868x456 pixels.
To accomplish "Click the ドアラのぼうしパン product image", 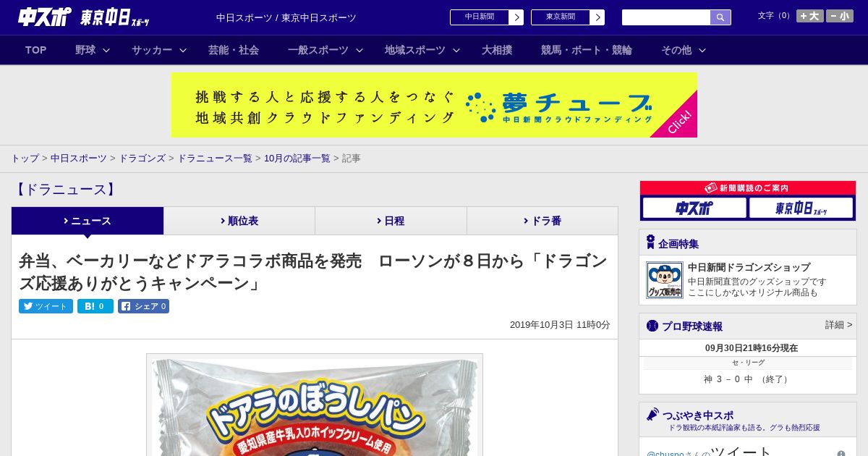I will click(x=315, y=405).
